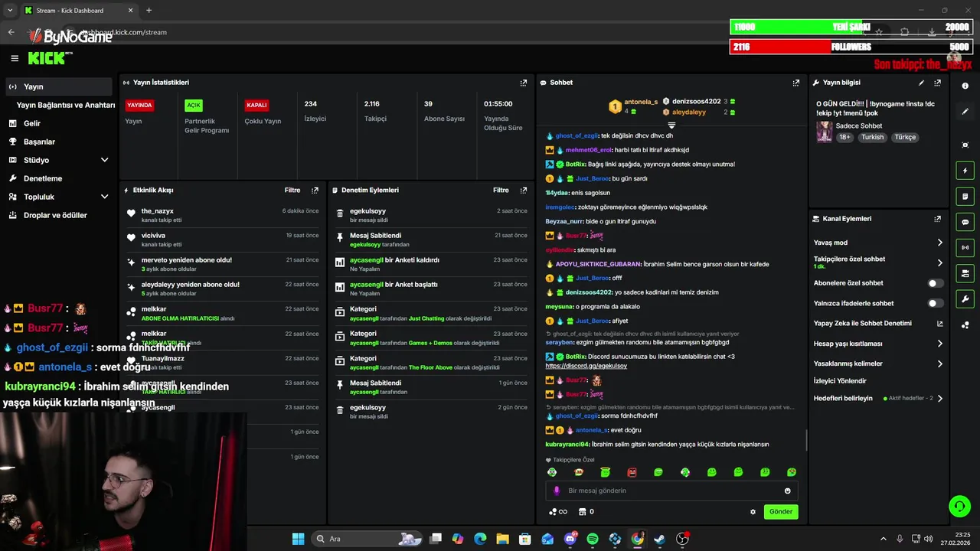Screen dimensions: 980x551
Task: Click the screen capture icon in right sidebar
Action: [x=965, y=145]
